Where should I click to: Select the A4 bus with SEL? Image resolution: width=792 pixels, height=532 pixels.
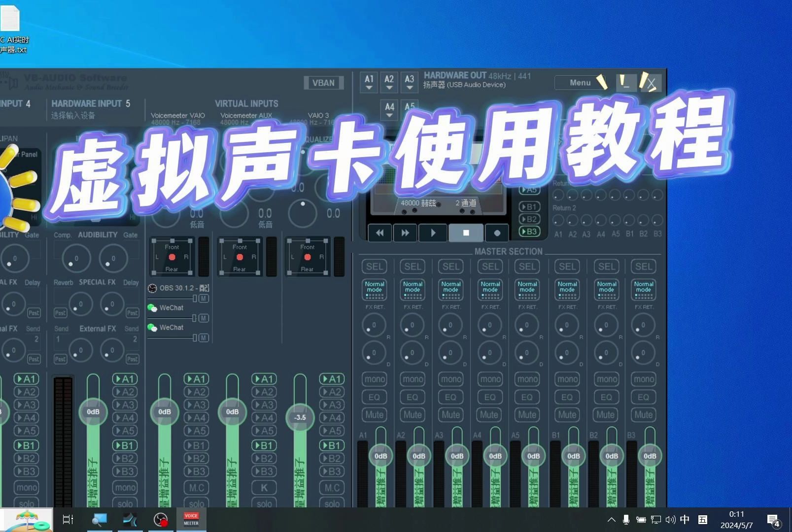pyautogui.click(x=489, y=266)
